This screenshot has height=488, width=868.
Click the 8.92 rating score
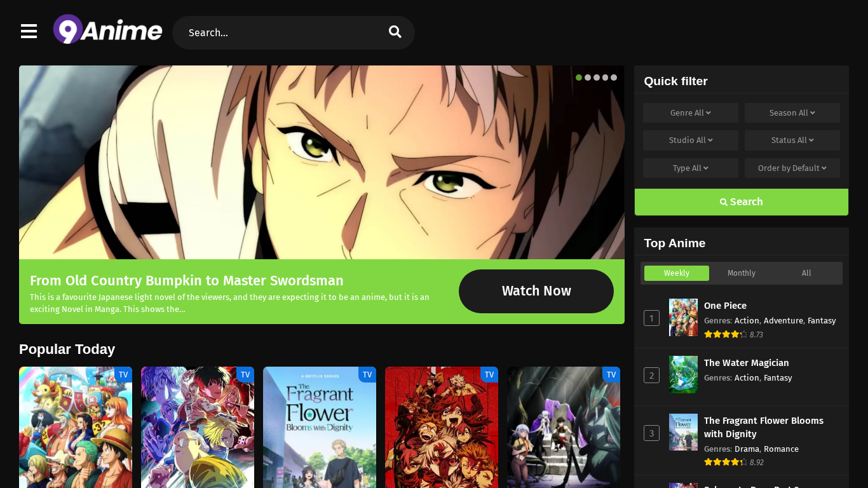click(x=756, y=463)
